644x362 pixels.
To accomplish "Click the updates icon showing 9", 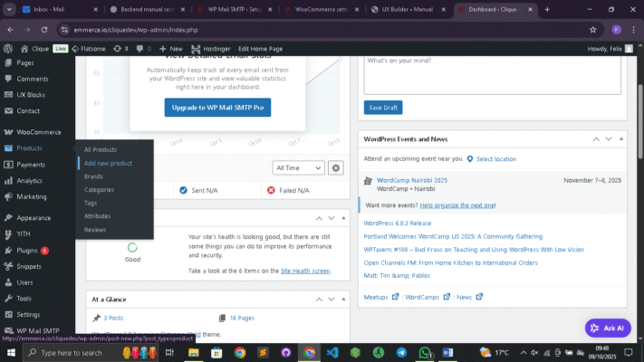I will 120,48.
